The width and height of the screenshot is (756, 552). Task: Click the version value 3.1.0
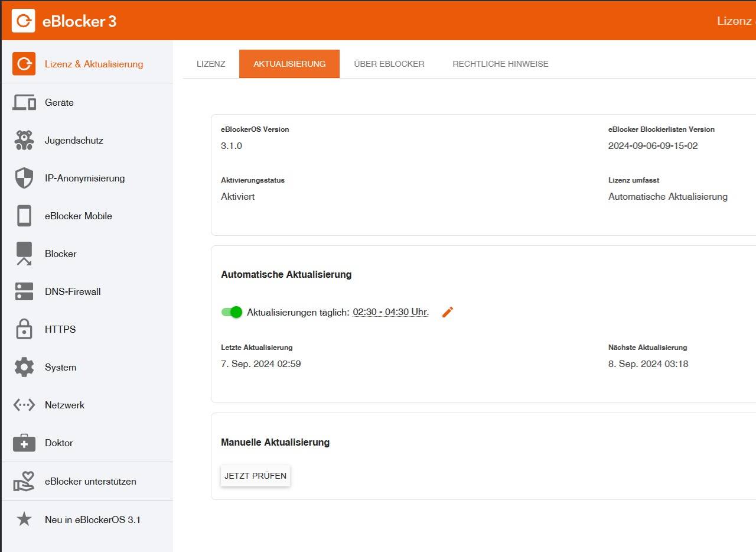pyautogui.click(x=232, y=146)
